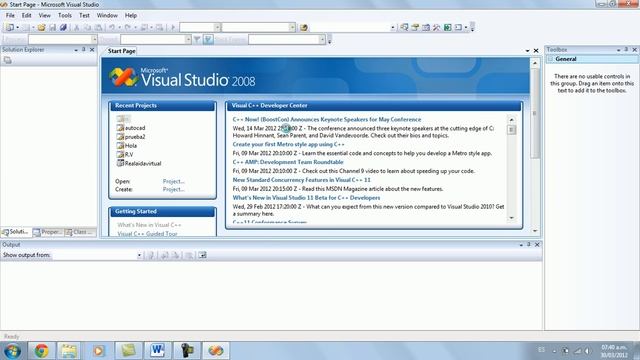This screenshot has height=360, width=640.
Task: Click the Toggle Word Wrap icon in Output
Action: click(x=202, y=255)
